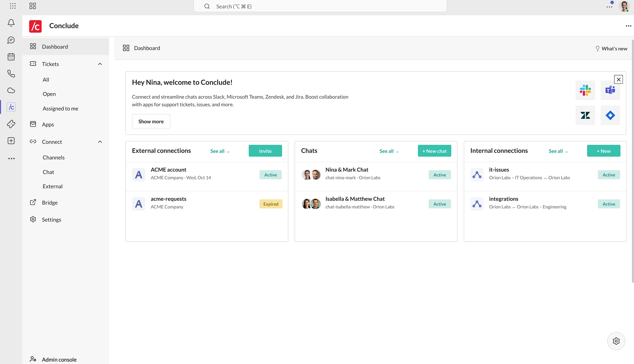Image resolution: width=634 pixels, height=364 pixels.
Task: Open the puzzle-piece icon in rail
Action: [x=11, y=124]
